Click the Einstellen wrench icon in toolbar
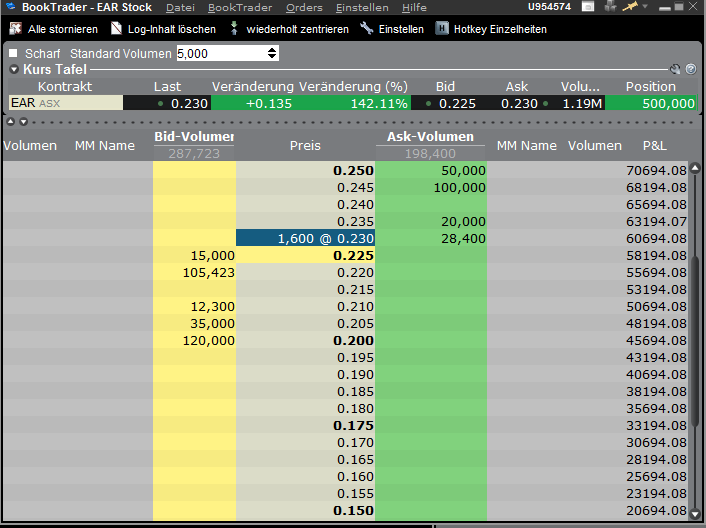Image resolution: width=706 pixels, height=528 pixels. tap(367, 29)
